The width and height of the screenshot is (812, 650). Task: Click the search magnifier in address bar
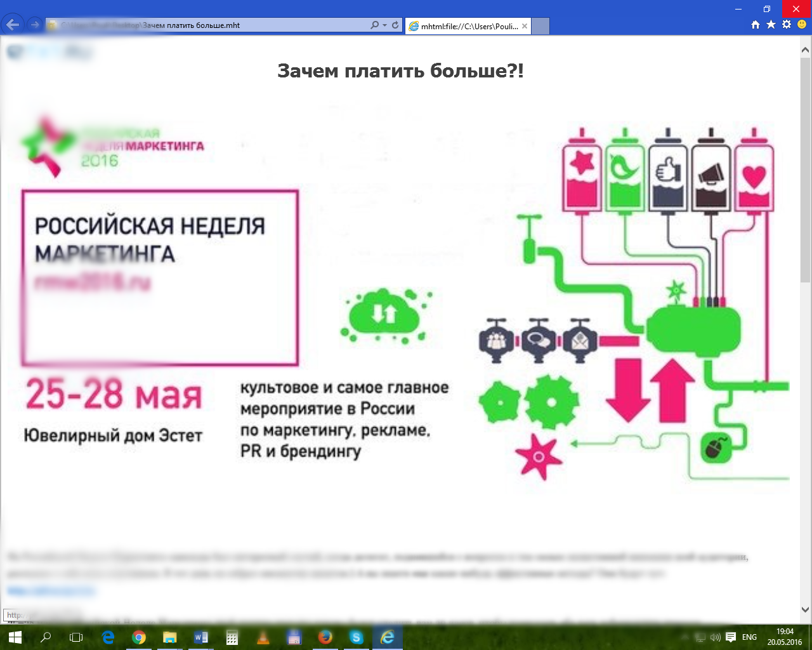point(374,25)
